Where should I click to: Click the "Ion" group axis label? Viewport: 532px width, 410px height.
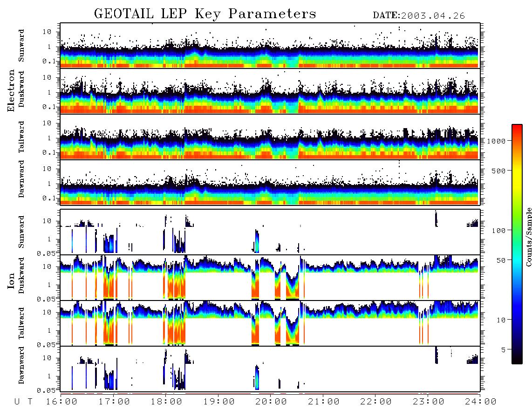click(11, 280)
